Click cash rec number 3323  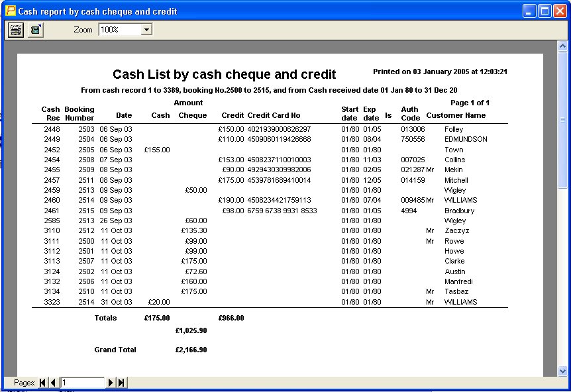click(52, 302)
